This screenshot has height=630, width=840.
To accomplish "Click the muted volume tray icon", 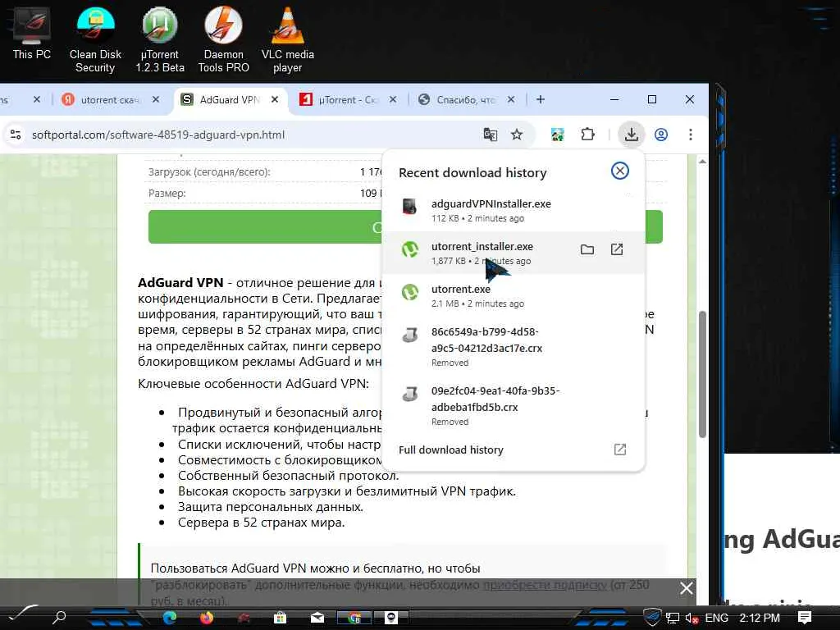I will [x=692, y=619].
